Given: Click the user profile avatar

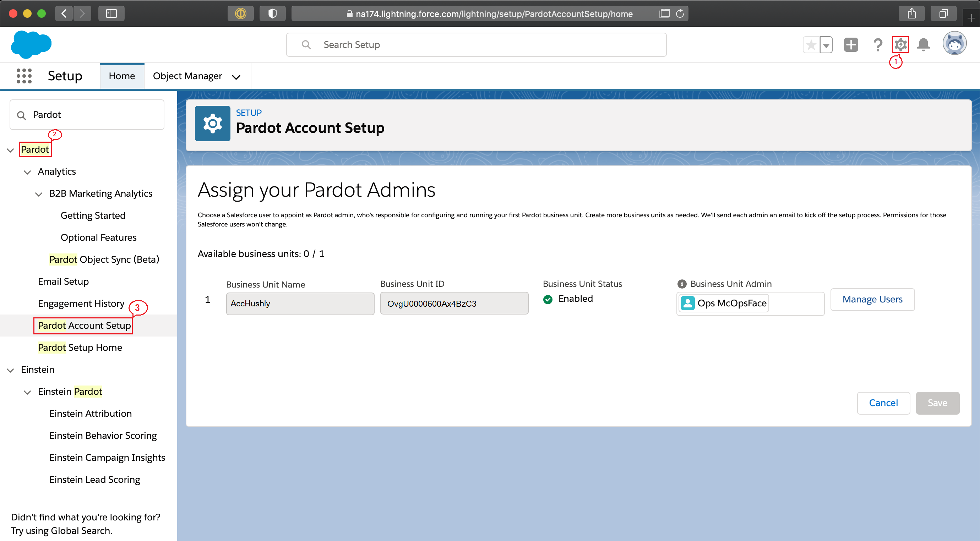Looking at the screenshot, I should pyautogui.click(x=954, y=44).
